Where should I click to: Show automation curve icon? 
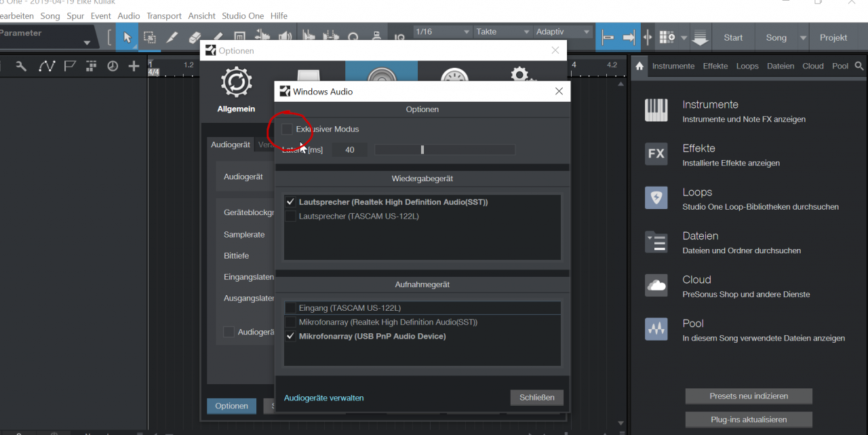click(x=46, y=66)
